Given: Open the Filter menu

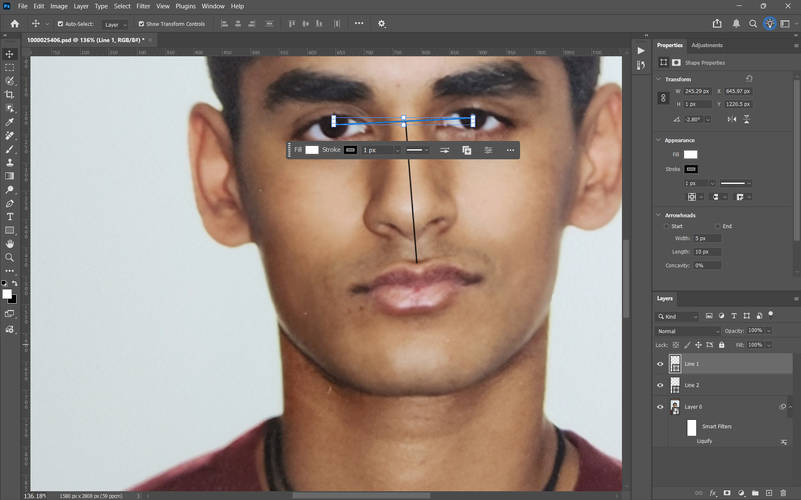Looking at the screenshot, I should click(x=143, y=6).
